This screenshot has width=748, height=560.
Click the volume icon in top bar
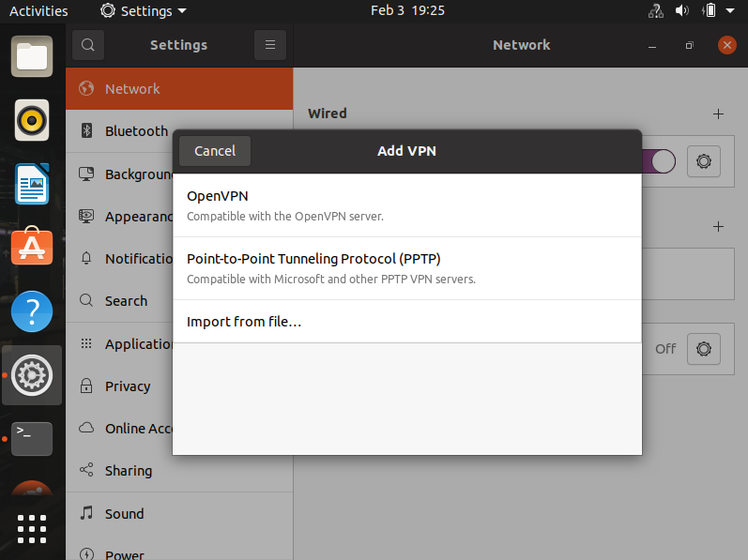pyautogui.click(x=682, y=10)
